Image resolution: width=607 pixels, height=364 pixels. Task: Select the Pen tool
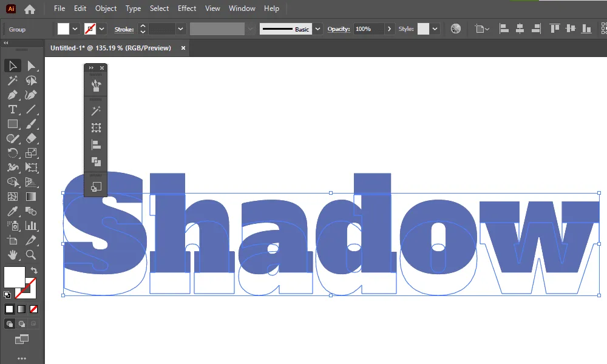12,95
